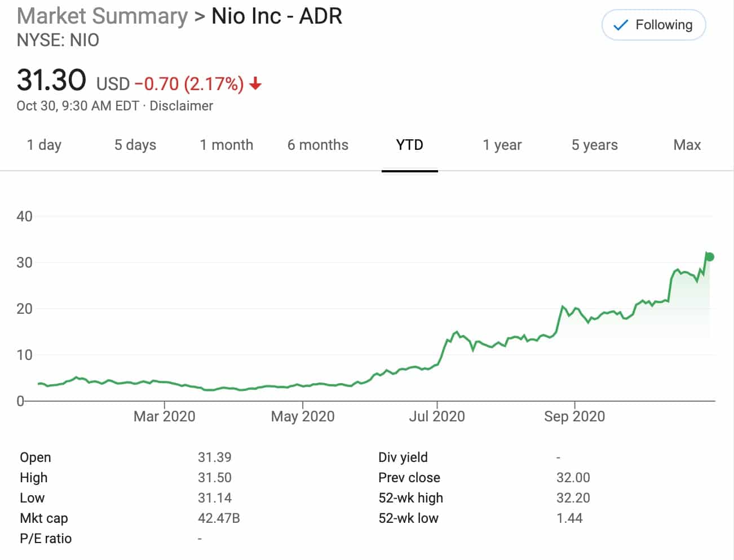
Task: Switch to the 1 day tab
Action: coord(44,145)
